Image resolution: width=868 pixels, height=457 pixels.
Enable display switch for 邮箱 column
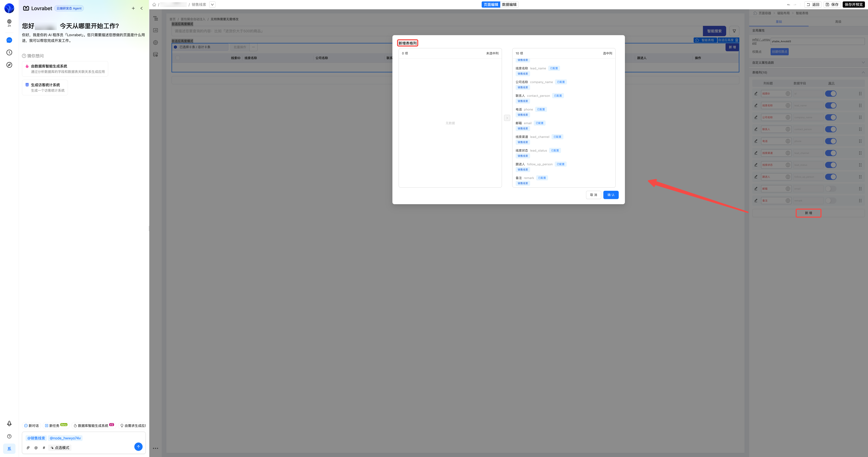click(831, 189)
